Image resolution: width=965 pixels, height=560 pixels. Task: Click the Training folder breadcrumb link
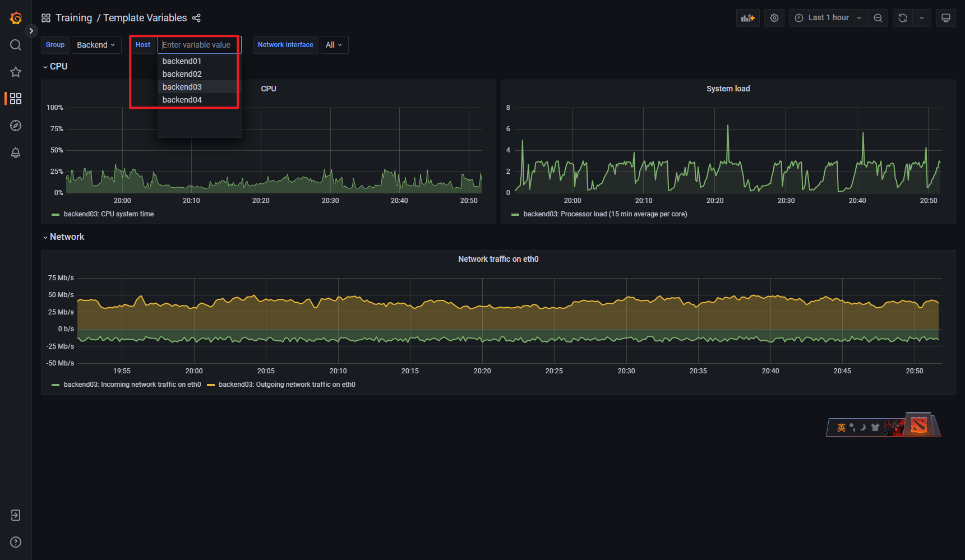coord(73,18)
